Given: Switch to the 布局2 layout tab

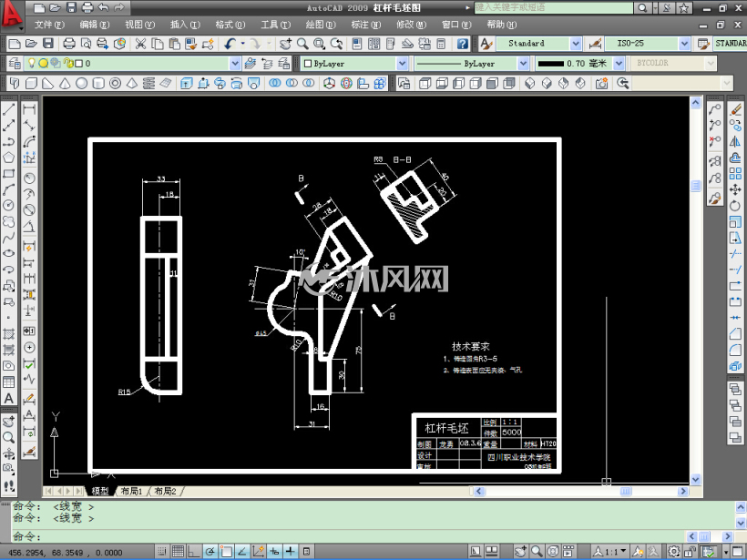Looking at the screenshot, I should [x=165, y=491].
